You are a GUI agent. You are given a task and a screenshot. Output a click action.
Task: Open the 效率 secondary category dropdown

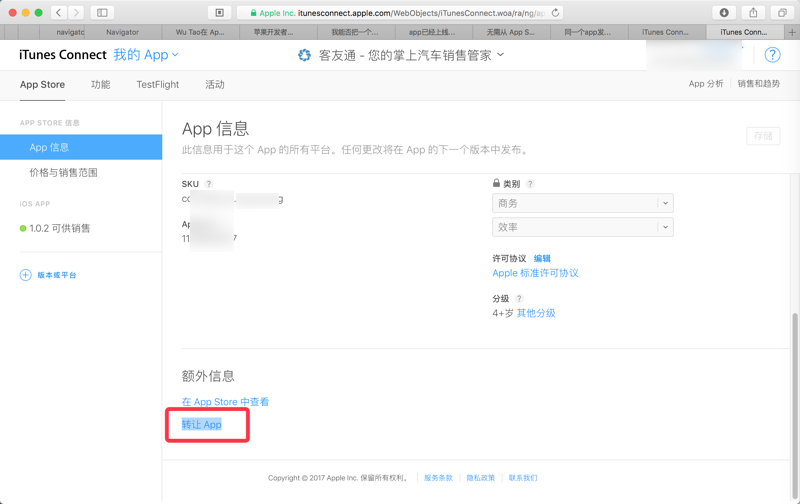583,227
